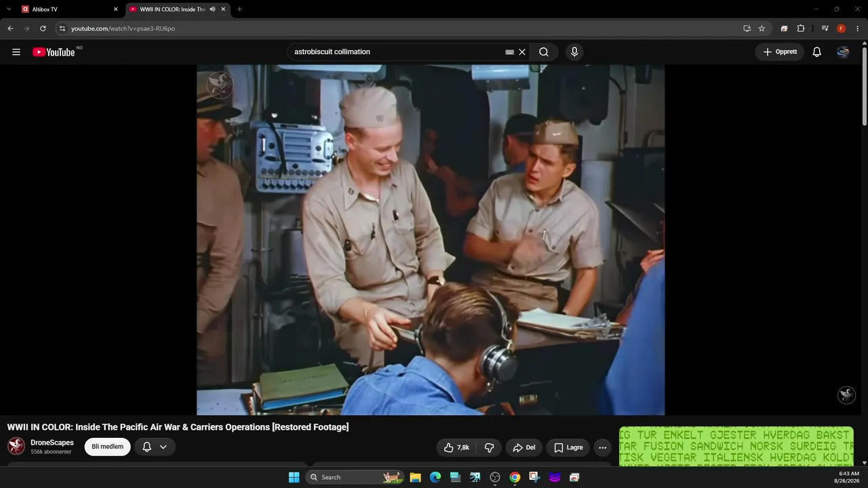
Task: Click the 556k abonnenter subscriber count
Action: 51,452
